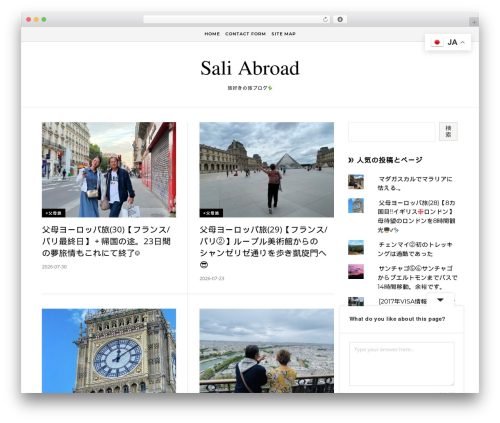
Task: Click category tag on Louvre photo
Action: click(x=211, y=213)
